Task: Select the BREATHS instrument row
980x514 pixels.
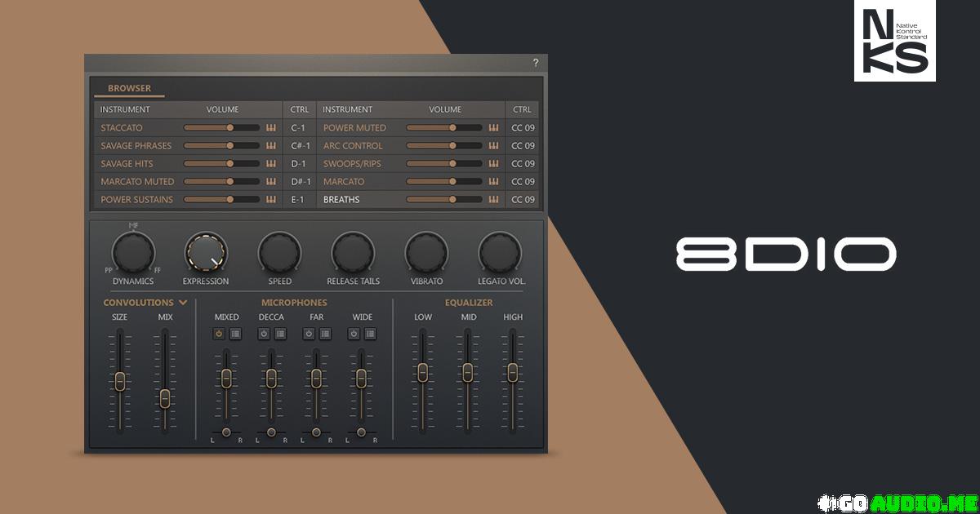Action: [341, 200]
